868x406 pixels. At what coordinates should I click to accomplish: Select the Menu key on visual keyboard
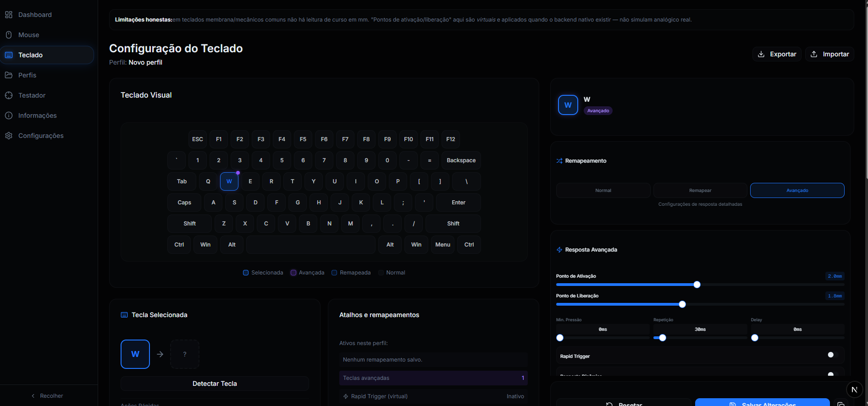pos(443,245)
